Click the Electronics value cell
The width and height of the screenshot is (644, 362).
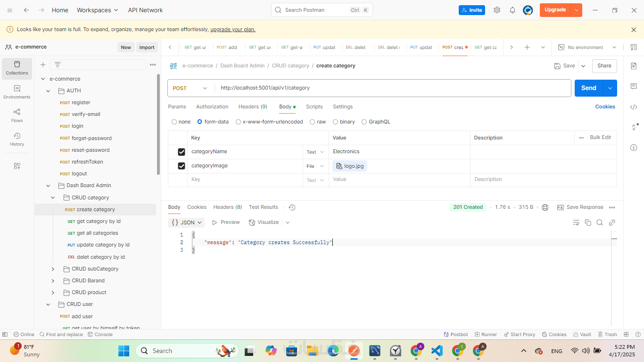399,152
